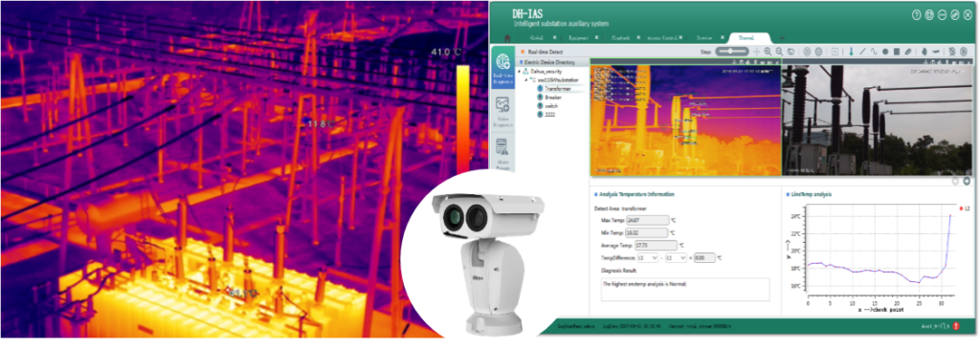The image size is (980, 350).
Task: Select the line temperature drawing tool
Action: 862,52
